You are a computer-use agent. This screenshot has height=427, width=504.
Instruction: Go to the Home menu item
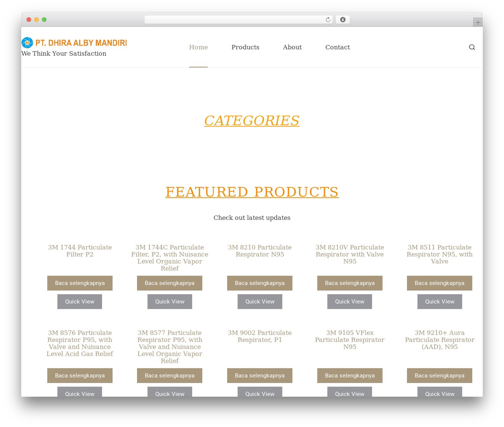198,47
